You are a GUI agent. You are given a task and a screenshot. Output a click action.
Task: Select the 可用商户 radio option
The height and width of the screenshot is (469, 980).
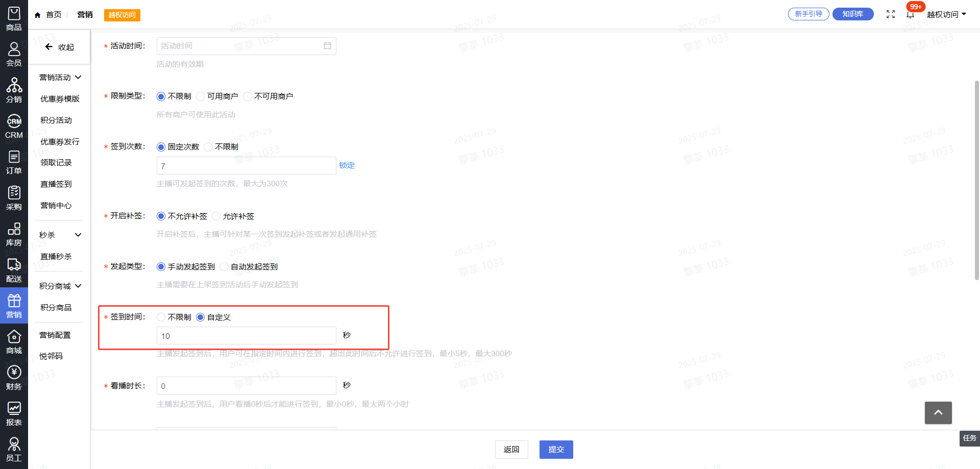(201, 96)
